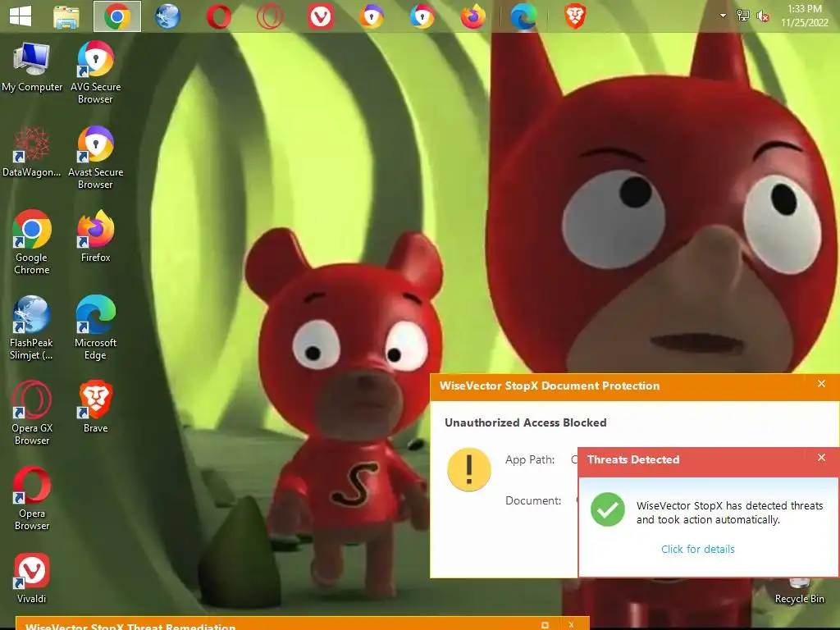Click the 'App Path:' label
The height and width of the screenshot is (630, 840).
[530, 459]
